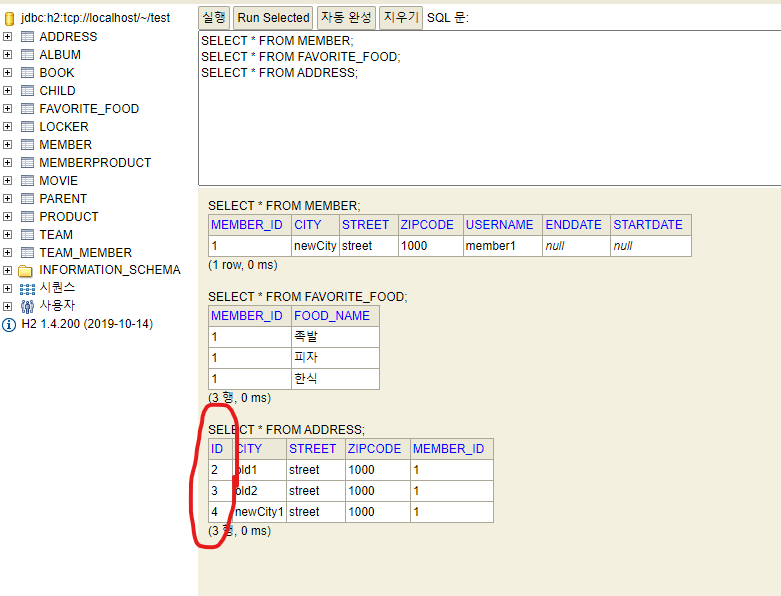This screenshot has height=596, width=781.
Task: Expand the MEMBER table node
Action: click(x=7, y=144)
